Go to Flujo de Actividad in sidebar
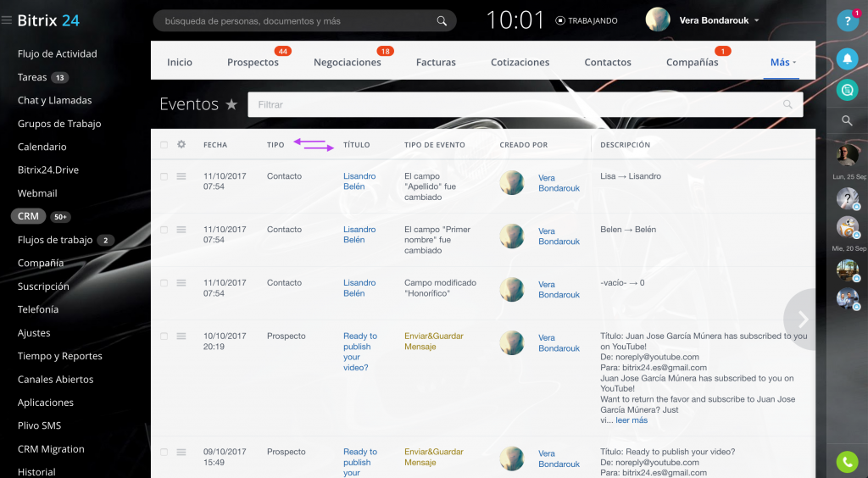Viewport: 868px width, 478px height. pyautogui.click(x=58, y=53)
